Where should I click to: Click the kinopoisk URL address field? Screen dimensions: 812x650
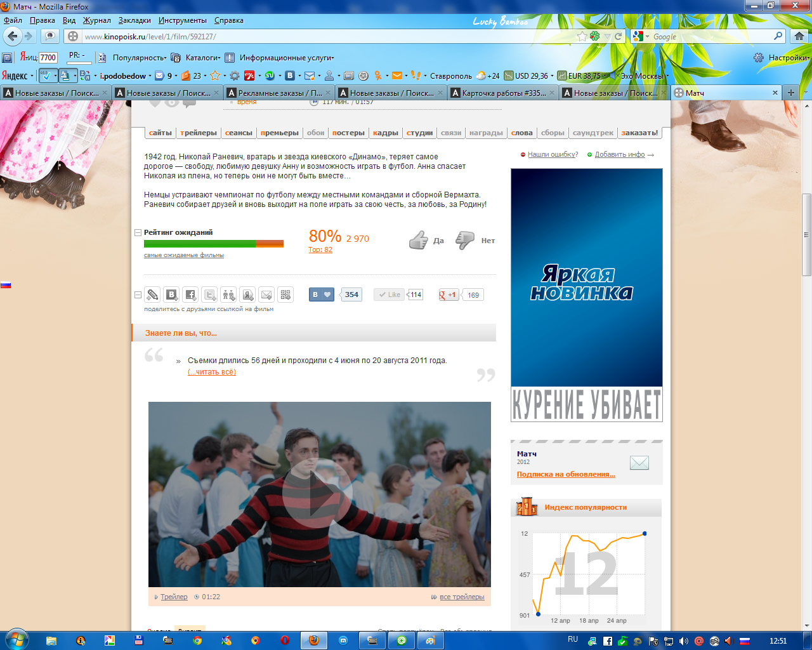tap(330, 36)
